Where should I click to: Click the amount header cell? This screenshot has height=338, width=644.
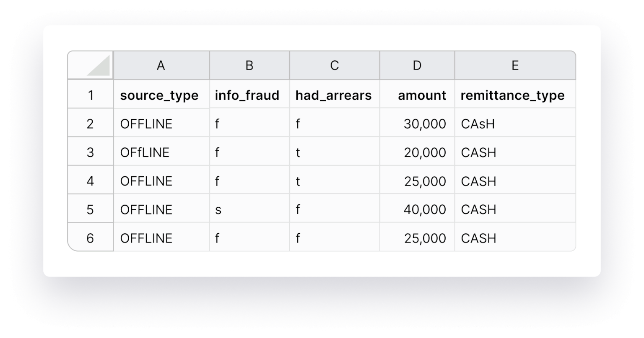click(416, 95)
